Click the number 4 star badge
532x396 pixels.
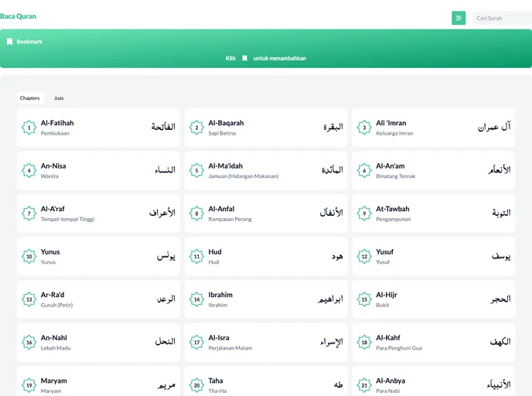tap(29, 170)
